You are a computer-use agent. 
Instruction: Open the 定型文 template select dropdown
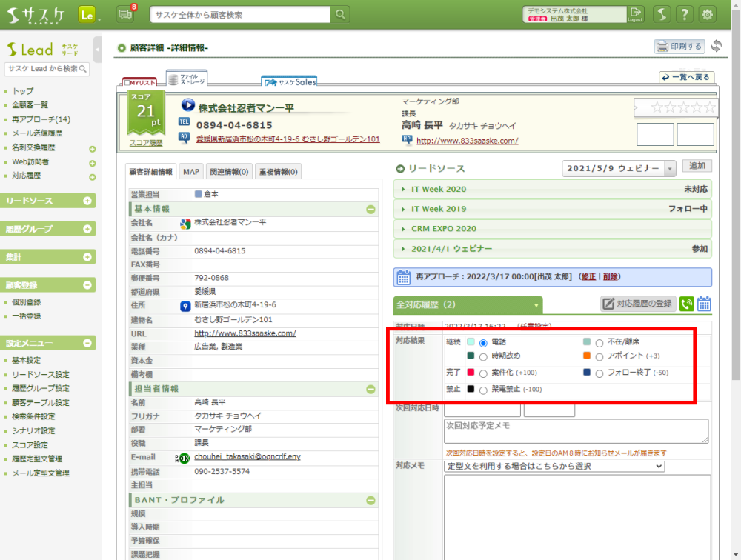[x=554, y=467]
